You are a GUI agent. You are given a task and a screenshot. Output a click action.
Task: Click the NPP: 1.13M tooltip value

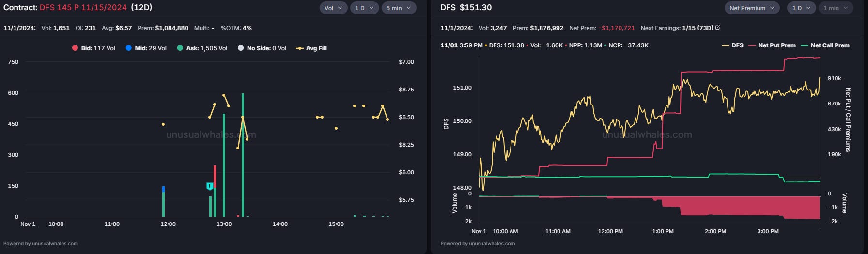(x=586, y=45)
